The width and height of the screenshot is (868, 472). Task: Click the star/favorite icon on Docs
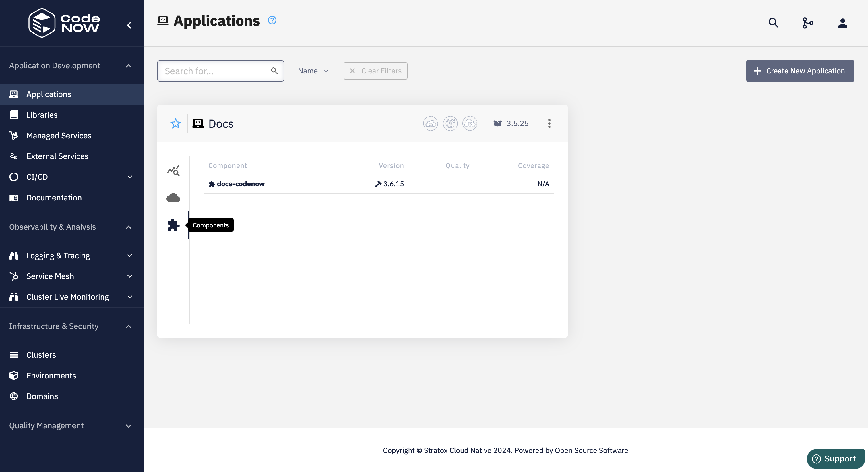click(175, 123)
